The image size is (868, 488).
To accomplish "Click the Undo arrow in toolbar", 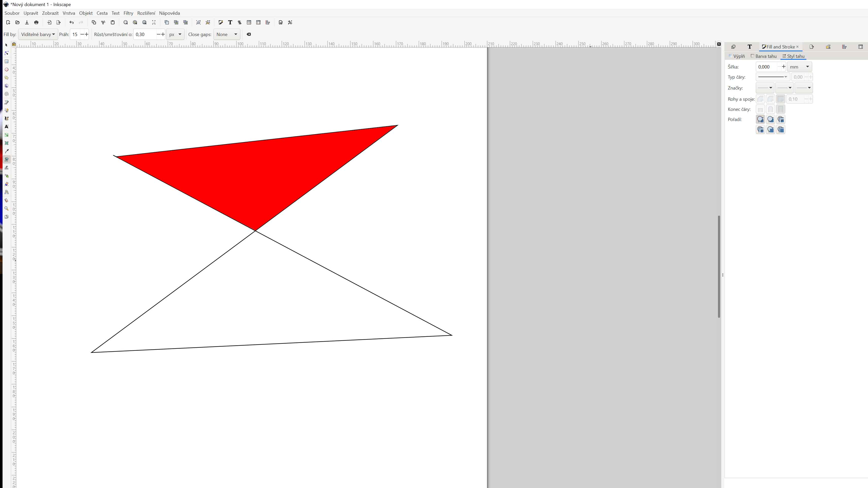I will coord(71,23).
